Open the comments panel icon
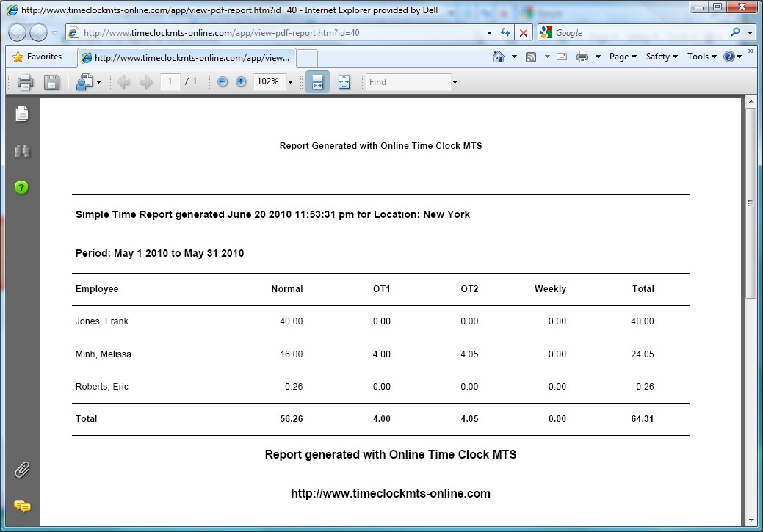This screenshot has height=532, width=763. point(22,507)
